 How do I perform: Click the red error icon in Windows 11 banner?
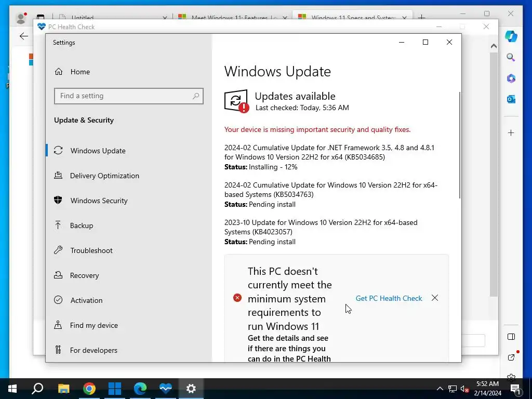237,298
